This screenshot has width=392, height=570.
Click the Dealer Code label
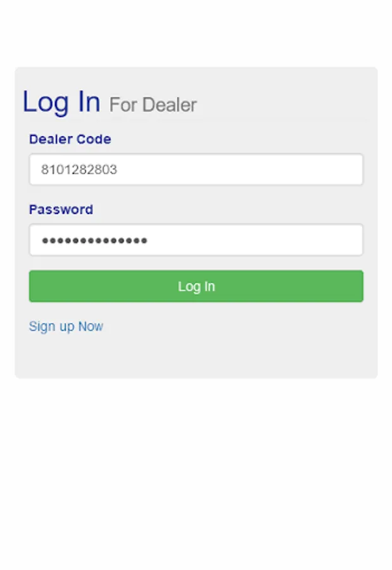pyautogui.click(x=70, y=139)
